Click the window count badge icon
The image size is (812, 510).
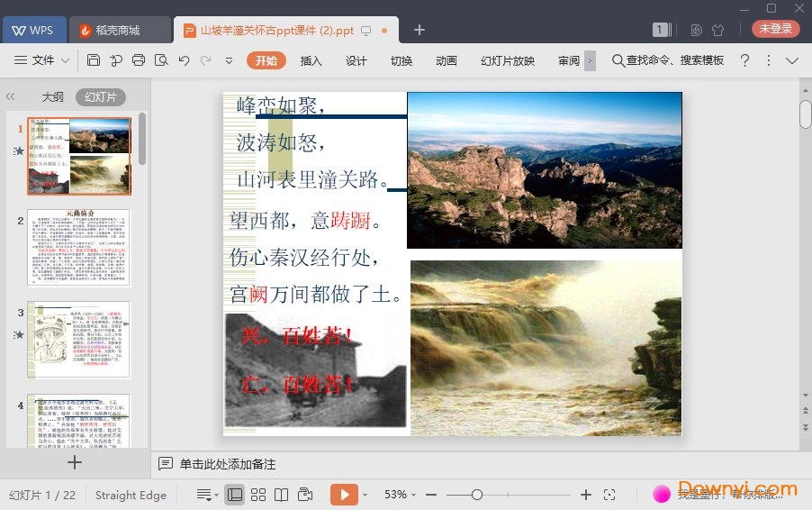662,30
